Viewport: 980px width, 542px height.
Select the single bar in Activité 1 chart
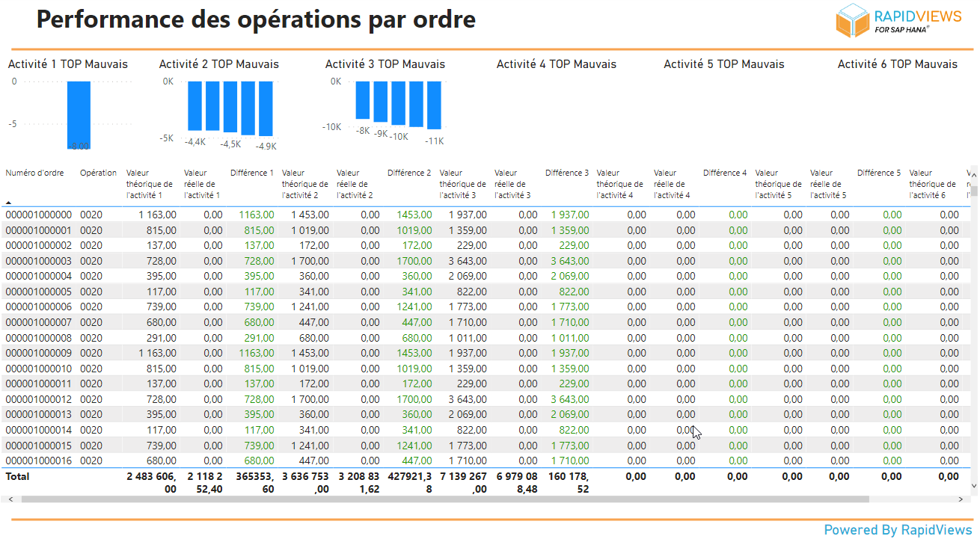[79, 116]
